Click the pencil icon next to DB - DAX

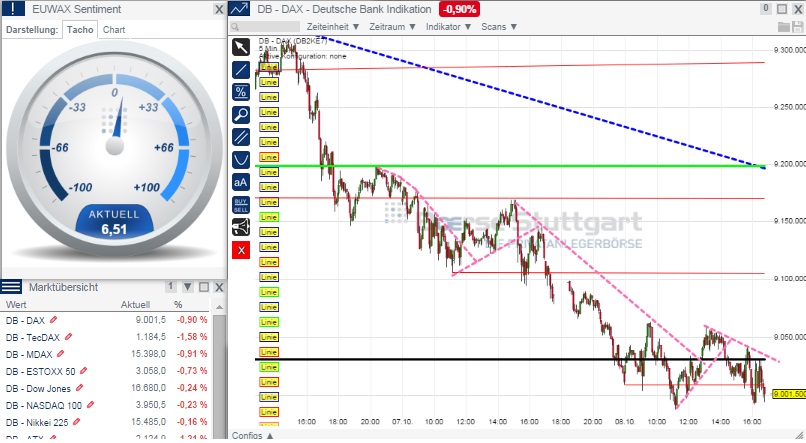(53, 320)
